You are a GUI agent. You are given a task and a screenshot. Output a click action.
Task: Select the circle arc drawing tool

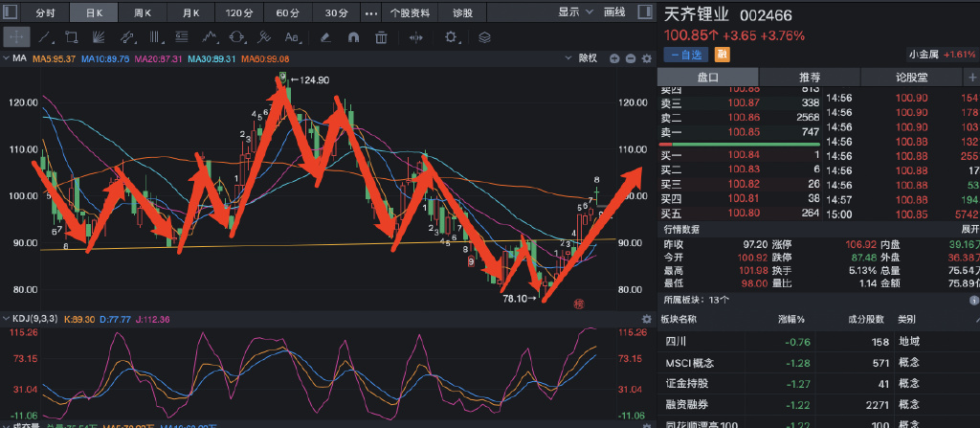click(x=237, y=37)
